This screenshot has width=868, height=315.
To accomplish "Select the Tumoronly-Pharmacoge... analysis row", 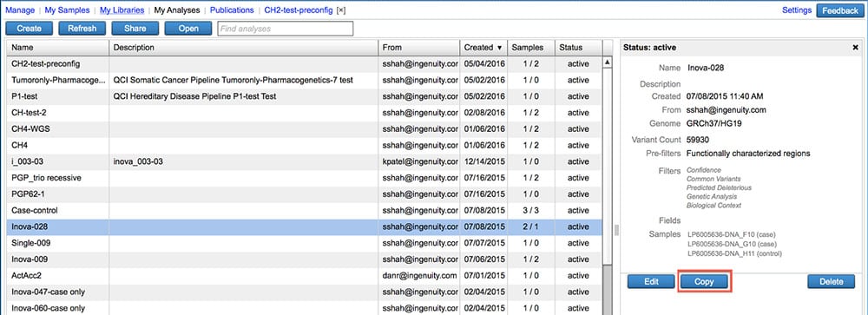I will coord(304,81).
